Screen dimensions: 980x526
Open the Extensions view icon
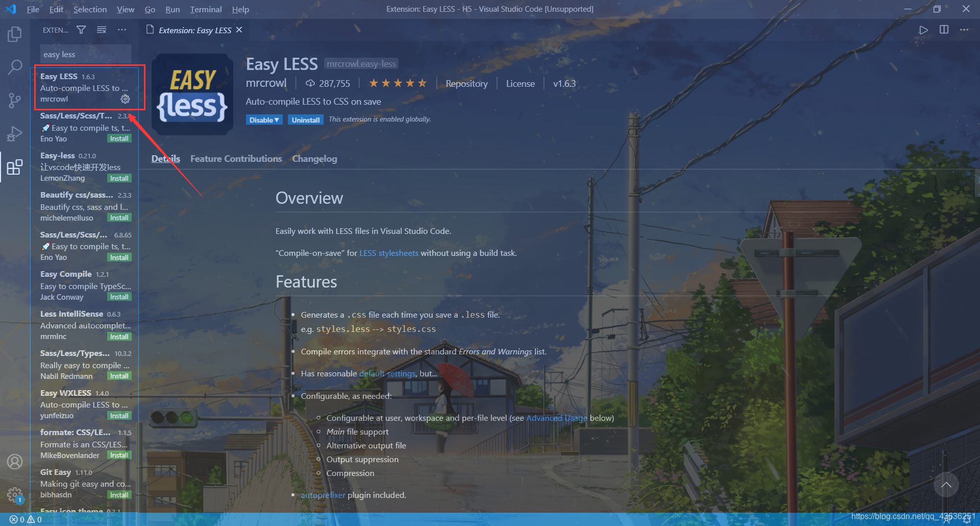tap(15, 167)
